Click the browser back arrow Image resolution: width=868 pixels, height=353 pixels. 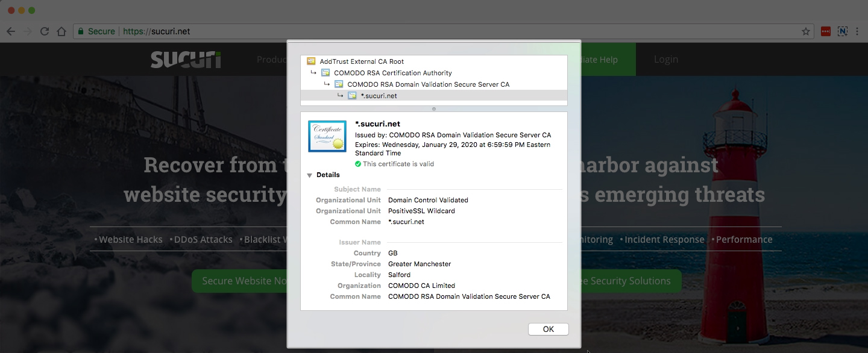tap(11, 31)
